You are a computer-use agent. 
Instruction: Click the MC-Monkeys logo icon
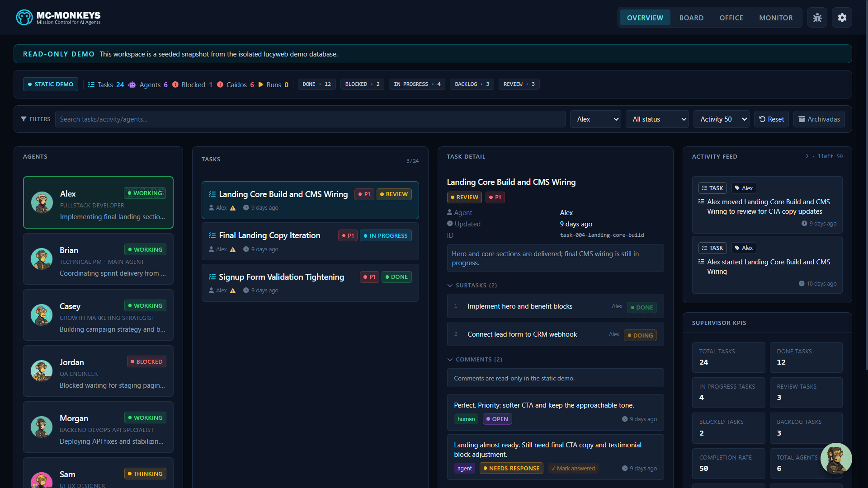click(x=24, y=18)
